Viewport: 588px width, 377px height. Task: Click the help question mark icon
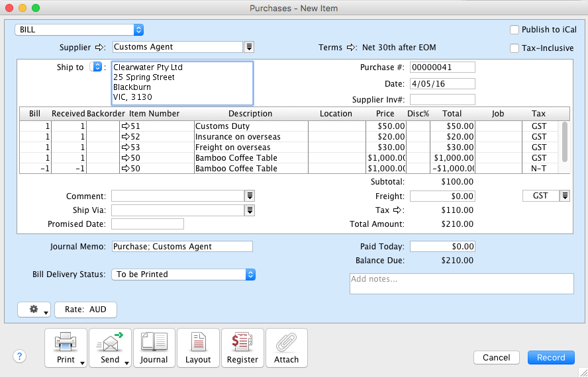pos(19,356)
